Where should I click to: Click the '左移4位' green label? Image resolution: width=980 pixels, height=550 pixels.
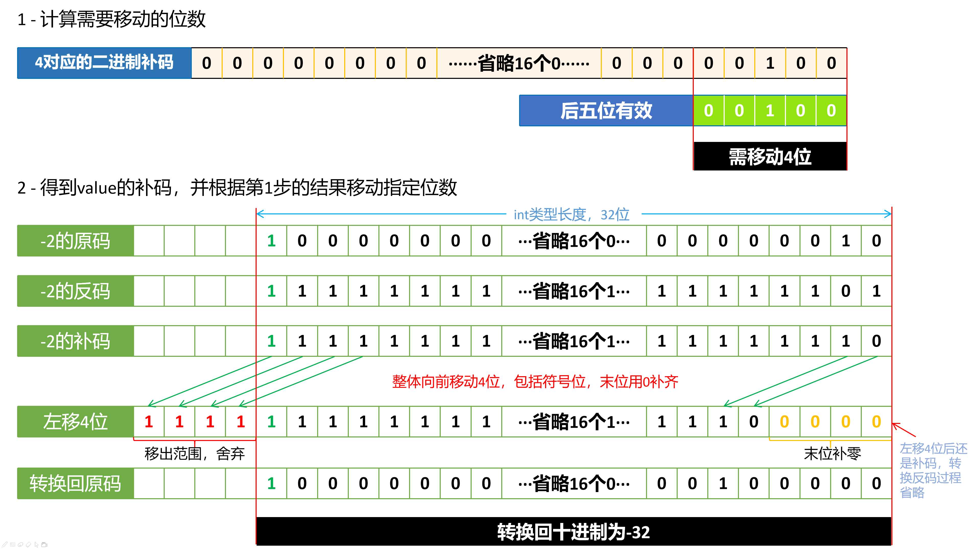coord(75,421)
